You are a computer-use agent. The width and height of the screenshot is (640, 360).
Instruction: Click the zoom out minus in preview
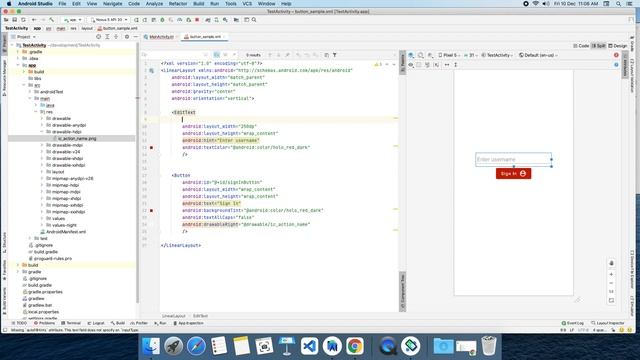pyautogui.click(x=611, y=283)
